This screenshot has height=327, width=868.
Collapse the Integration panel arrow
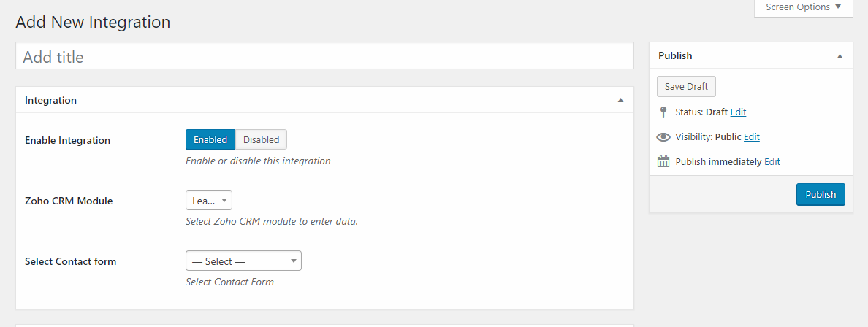coord(620,100)
